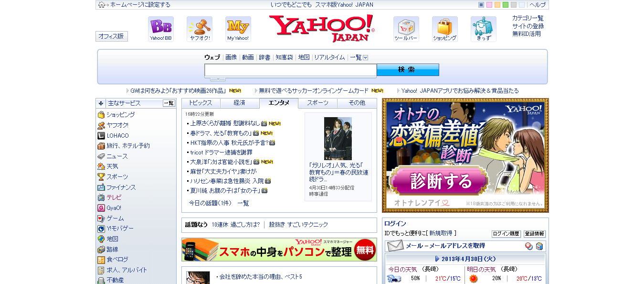Image resolution: width=644 pixels, height=284 pixels.
Task: Click sidebar ニュース icon
Action: click(101, 156)
